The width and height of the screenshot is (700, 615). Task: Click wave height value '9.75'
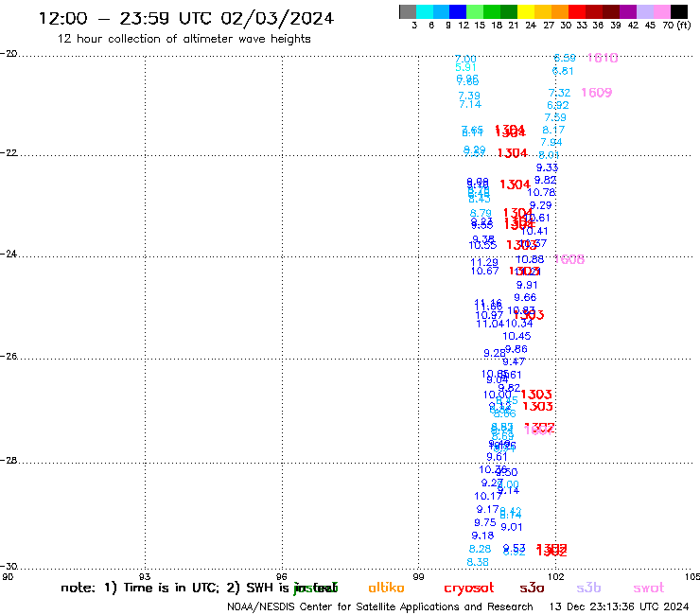[485, 522]
